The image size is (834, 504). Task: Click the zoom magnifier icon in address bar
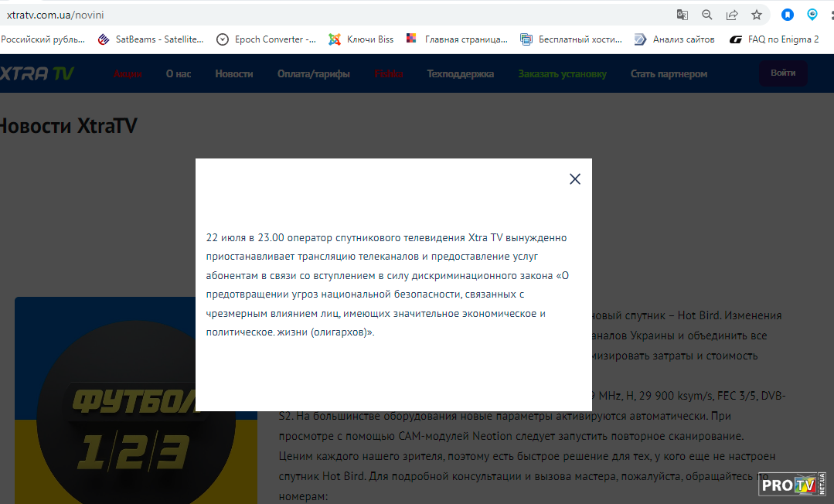706,15
